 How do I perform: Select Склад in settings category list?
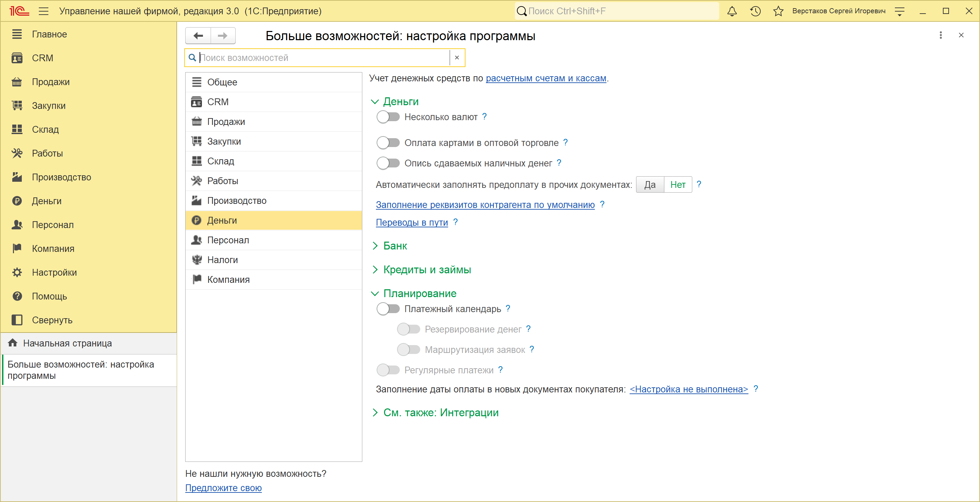[273, 161]
